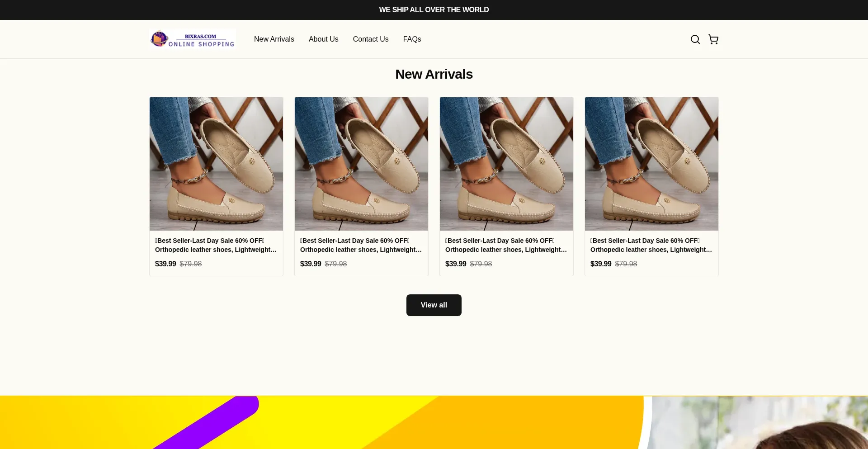Open the shopping cart icon
868x449 pixels.
point(713,39)
